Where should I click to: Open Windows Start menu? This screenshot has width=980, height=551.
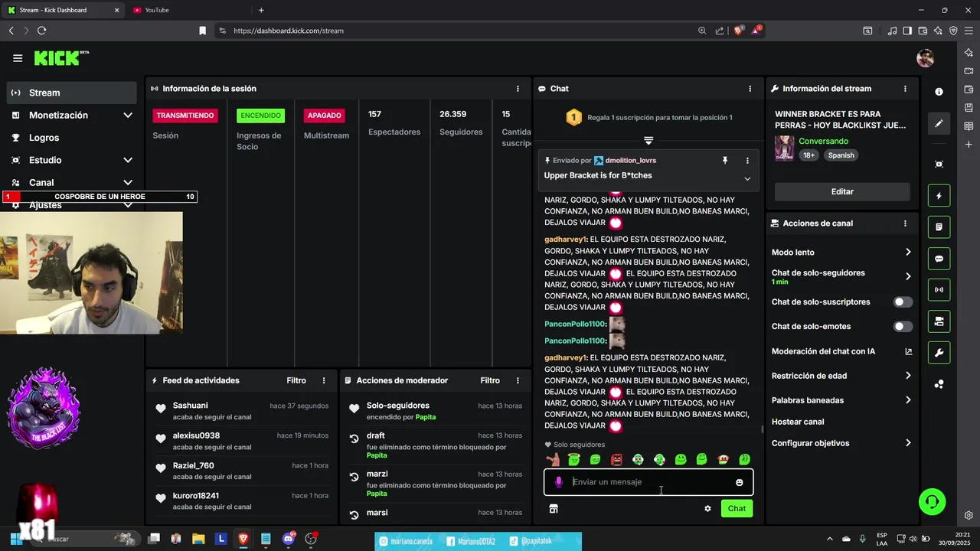(15, 539)
